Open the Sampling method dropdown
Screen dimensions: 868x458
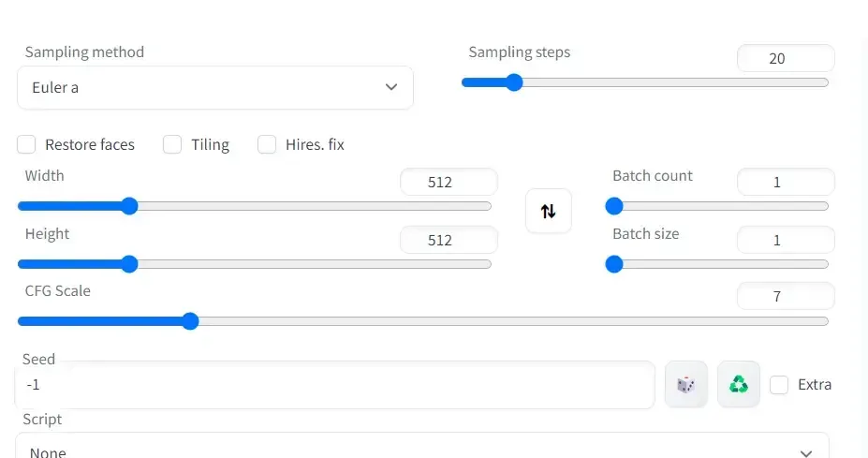click(214, 87)
